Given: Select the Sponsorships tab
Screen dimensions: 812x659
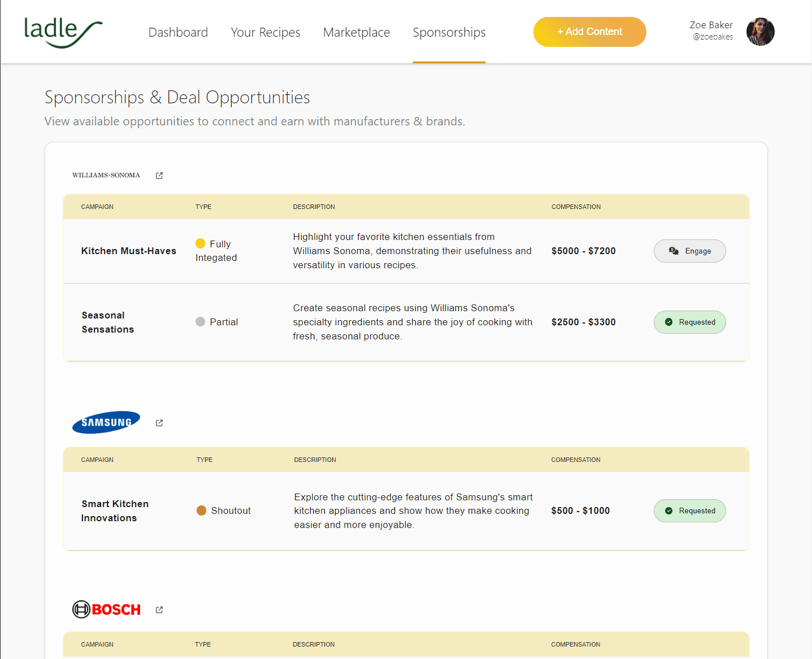Looking at the screenshot, I should (x=449, y=32).
